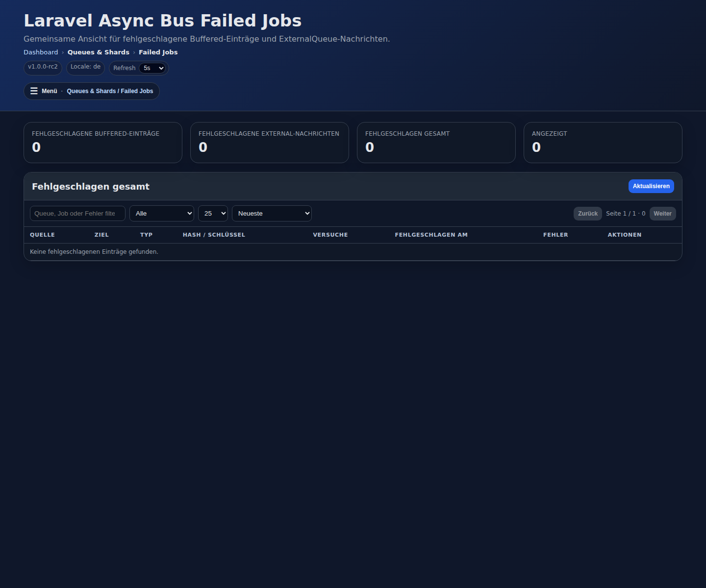Click the Zurück pagination button
The height and width of the screenshot is (588, 706).
coord(588,214)
